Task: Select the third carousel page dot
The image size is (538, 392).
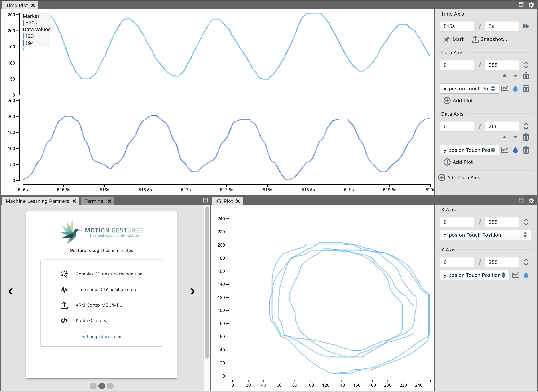Action: coord(110,386)
